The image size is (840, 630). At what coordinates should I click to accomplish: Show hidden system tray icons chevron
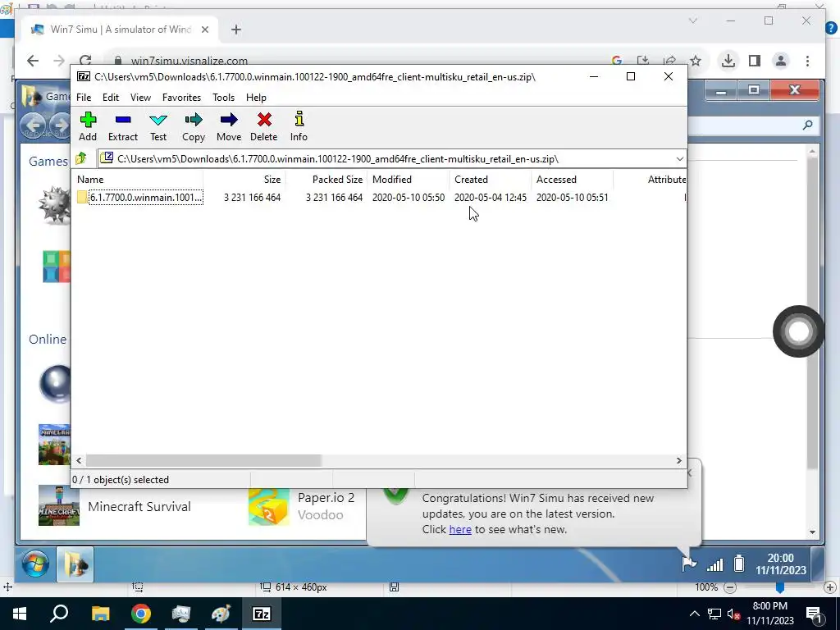pos(694,614)
